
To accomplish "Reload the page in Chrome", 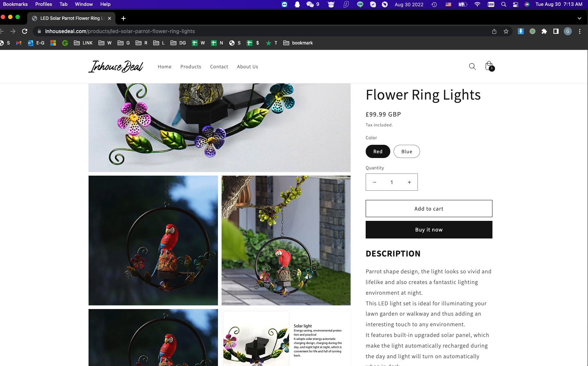I will [25, 31].
